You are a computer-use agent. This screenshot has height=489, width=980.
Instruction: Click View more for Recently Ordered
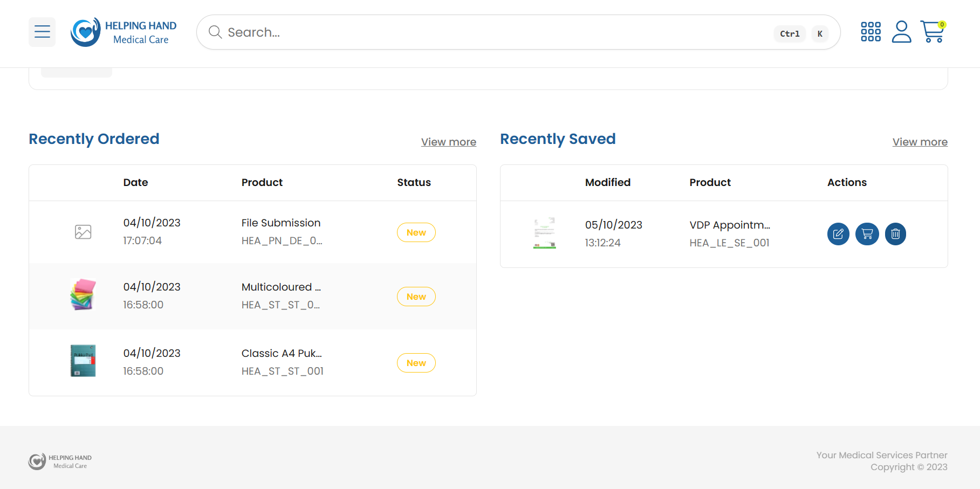(x=448, y=142)
